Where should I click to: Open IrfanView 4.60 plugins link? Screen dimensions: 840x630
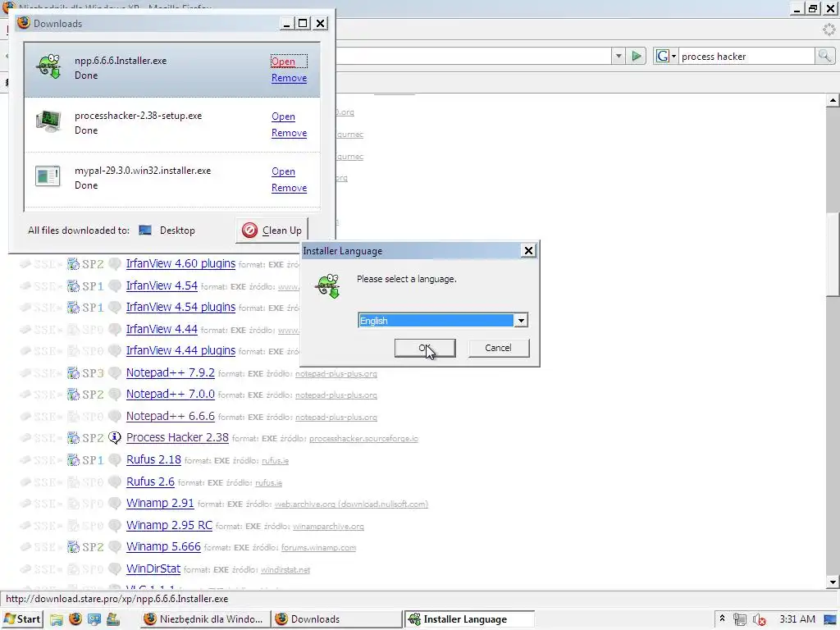point(180,263)
